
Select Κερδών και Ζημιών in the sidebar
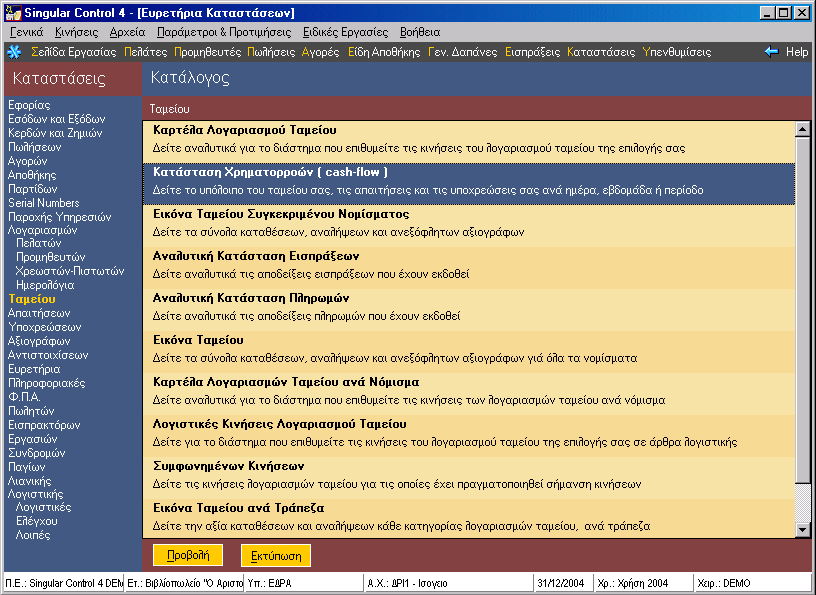pyautogui.click(x=55, y=133)
